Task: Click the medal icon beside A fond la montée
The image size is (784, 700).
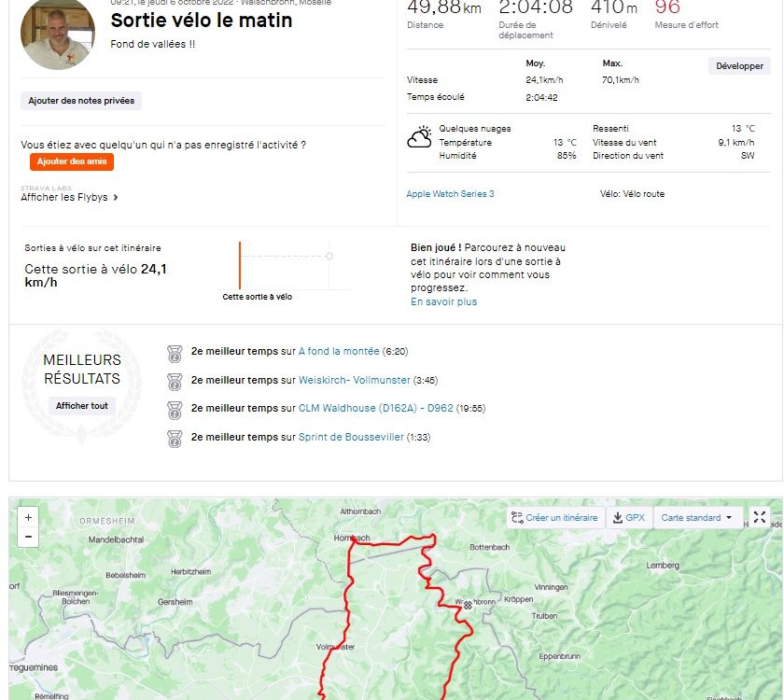Action: coord(175,354)
